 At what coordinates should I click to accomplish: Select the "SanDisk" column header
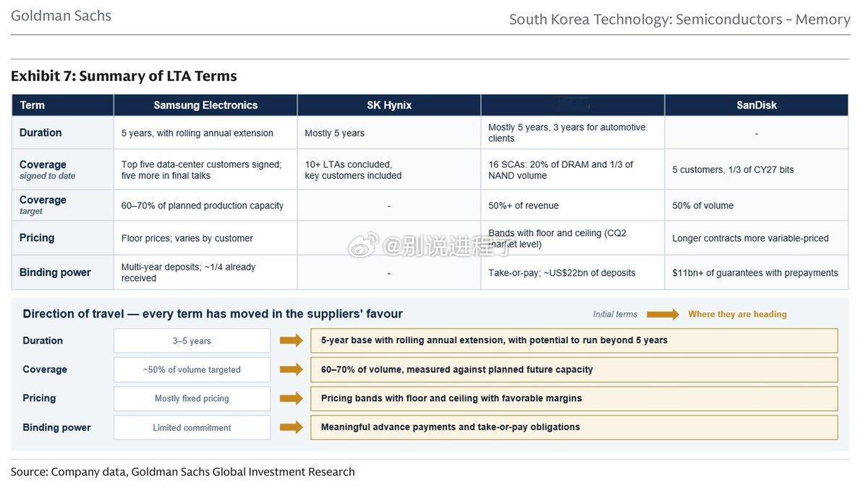757,105
